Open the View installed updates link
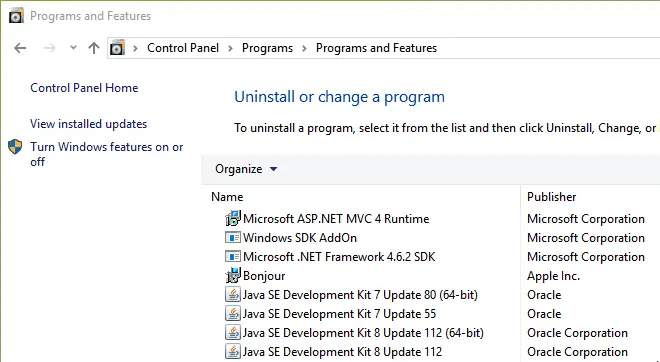 coord(88,124)
